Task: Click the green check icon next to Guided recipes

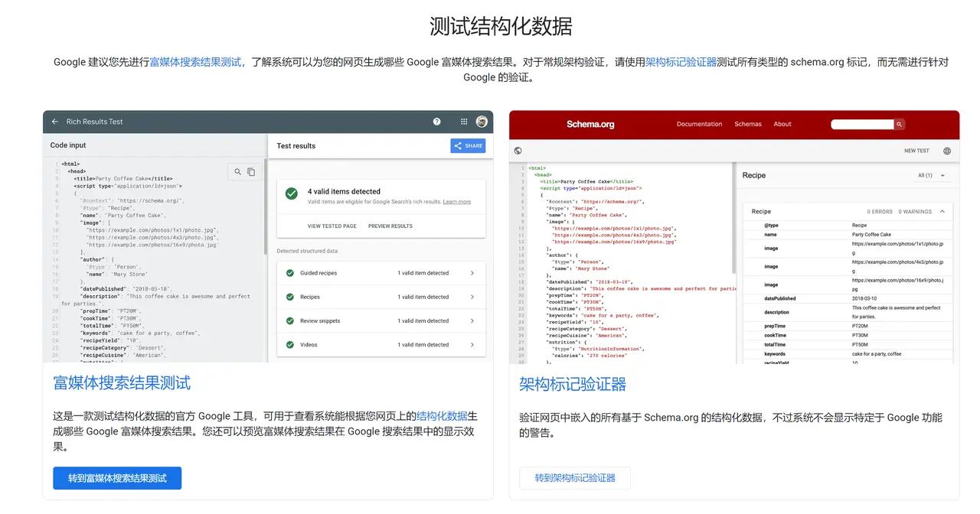Action: 290,273
